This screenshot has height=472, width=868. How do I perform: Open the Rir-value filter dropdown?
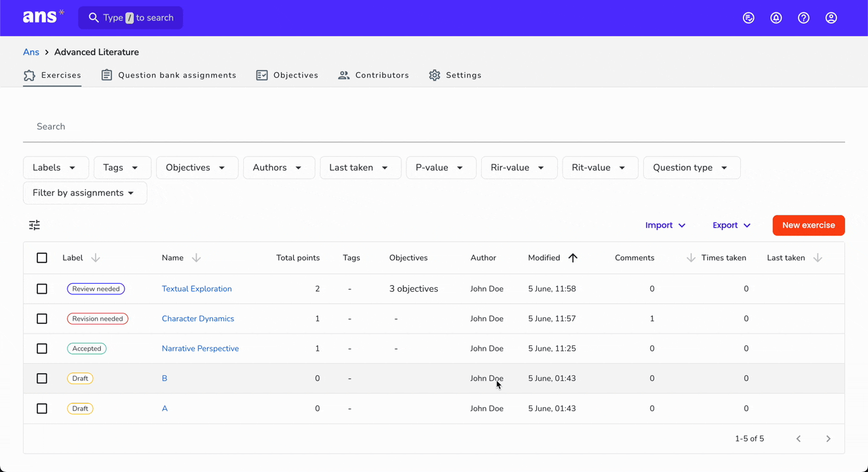point(519,168)
